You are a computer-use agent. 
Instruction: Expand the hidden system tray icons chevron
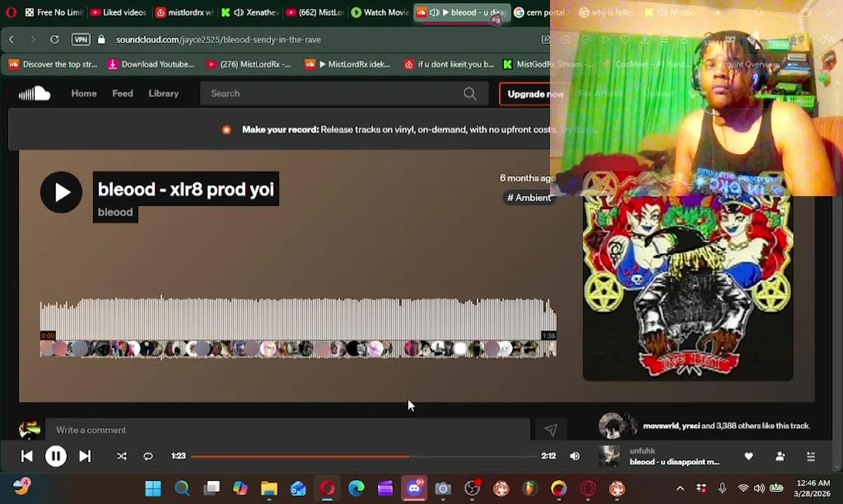[680, 489]
